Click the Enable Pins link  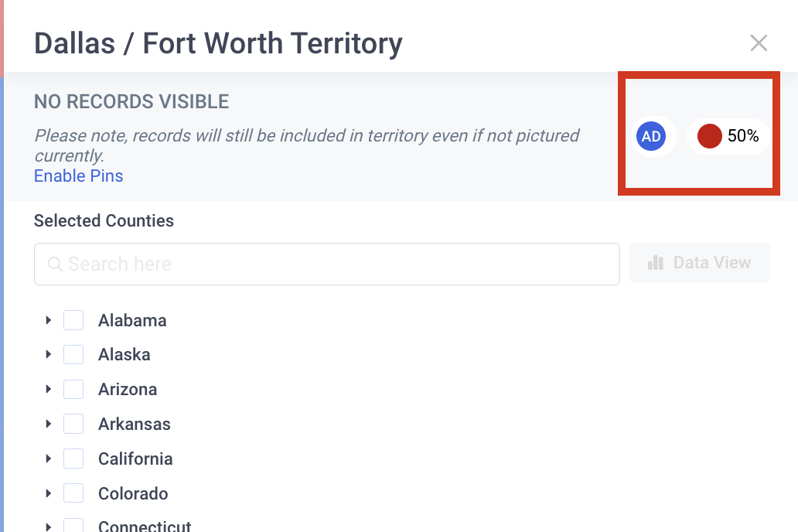(78, 176)
